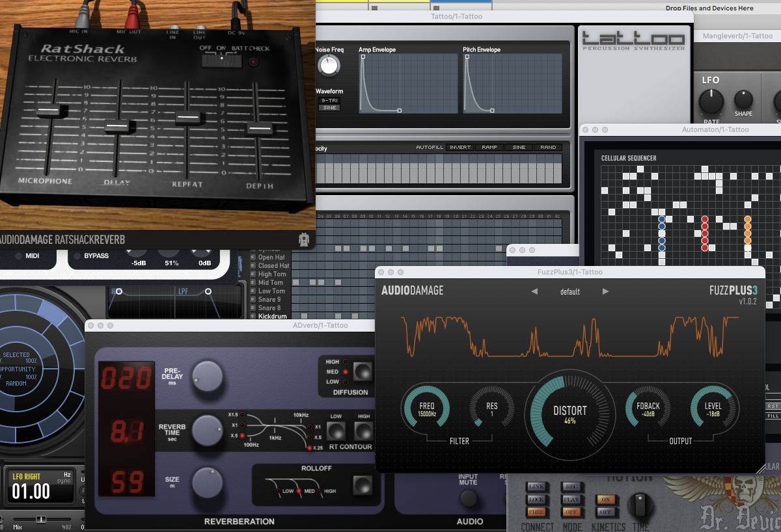This screenshot has width=781, height=532.
Task: Click the Pre-Delay 020 LED display
Action: click(126, 379)
